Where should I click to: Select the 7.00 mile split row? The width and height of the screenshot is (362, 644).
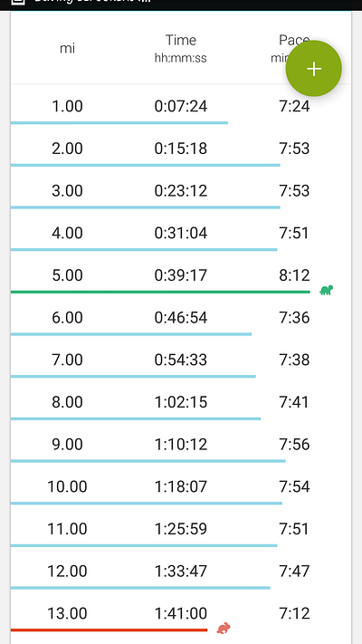(x=181, y=360)
